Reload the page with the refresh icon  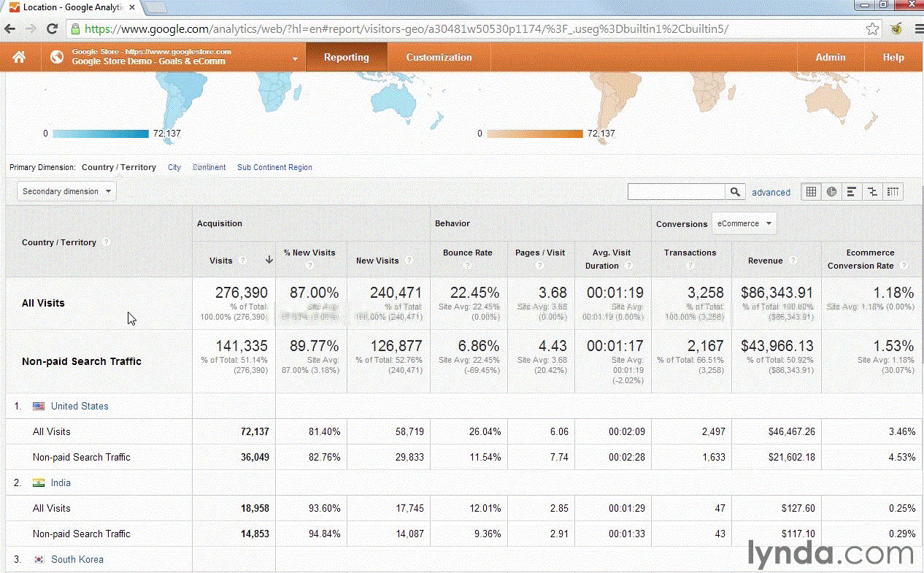click(x=52, y=29)
